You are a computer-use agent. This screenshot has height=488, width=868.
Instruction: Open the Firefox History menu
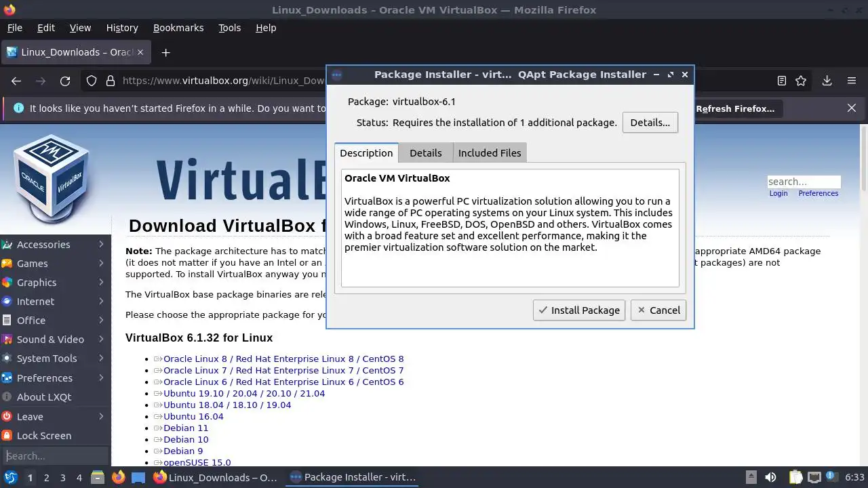[x=122, y=28]
